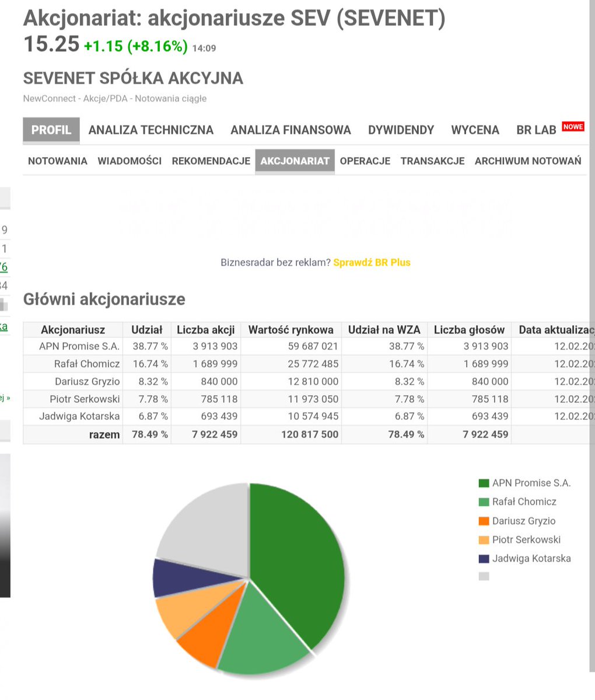
Task: Open BR LAB tab
Action: tap(536, 130)
